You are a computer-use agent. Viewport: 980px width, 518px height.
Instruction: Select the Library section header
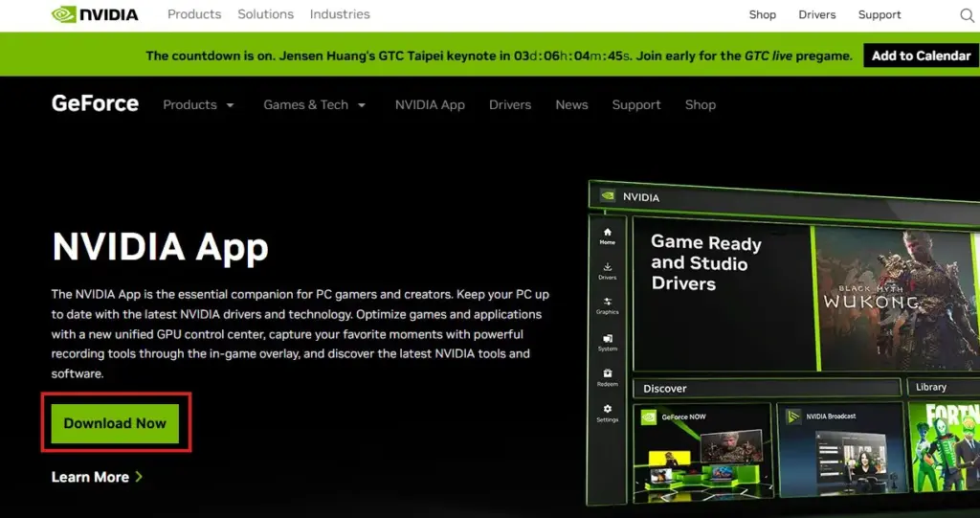943,387
